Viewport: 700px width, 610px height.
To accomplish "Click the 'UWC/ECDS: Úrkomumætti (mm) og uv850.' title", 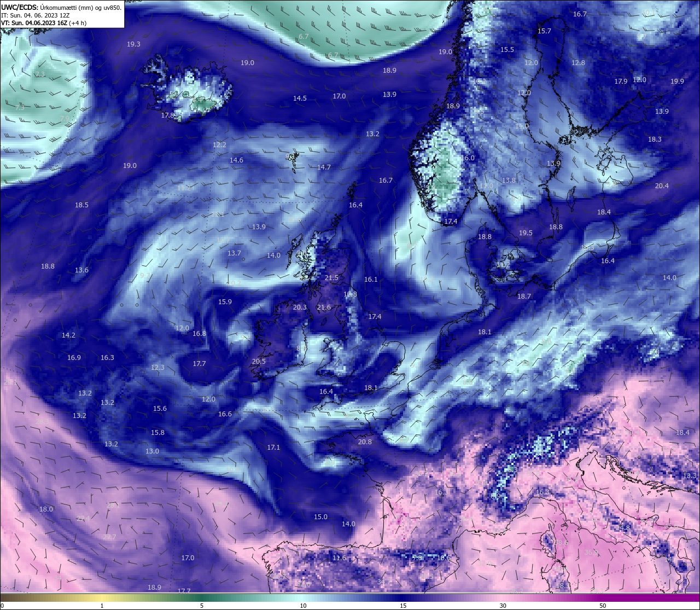I will point(61,8).
